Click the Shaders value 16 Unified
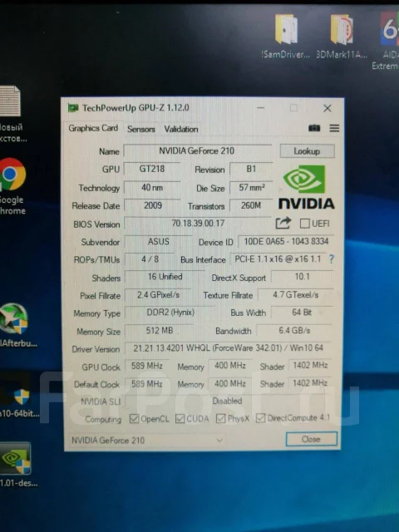This screenshot has width=399, height=532. [165, 277]
